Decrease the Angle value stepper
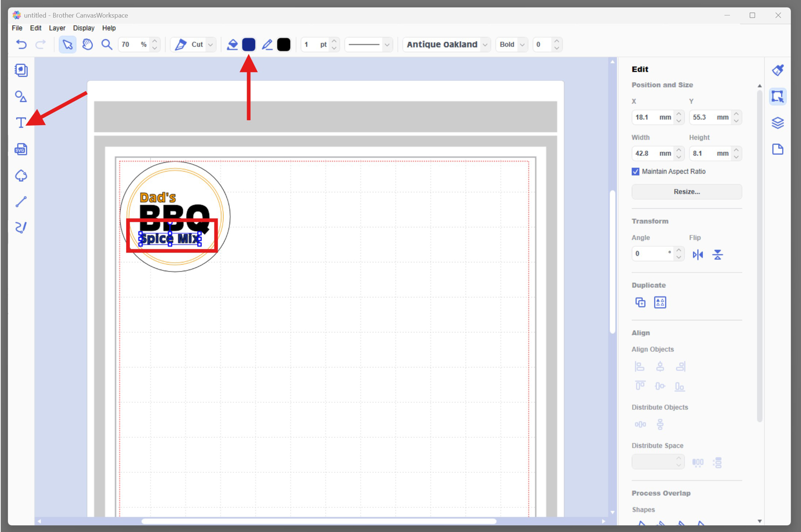The image size is (801, 532). coord(678,257)
